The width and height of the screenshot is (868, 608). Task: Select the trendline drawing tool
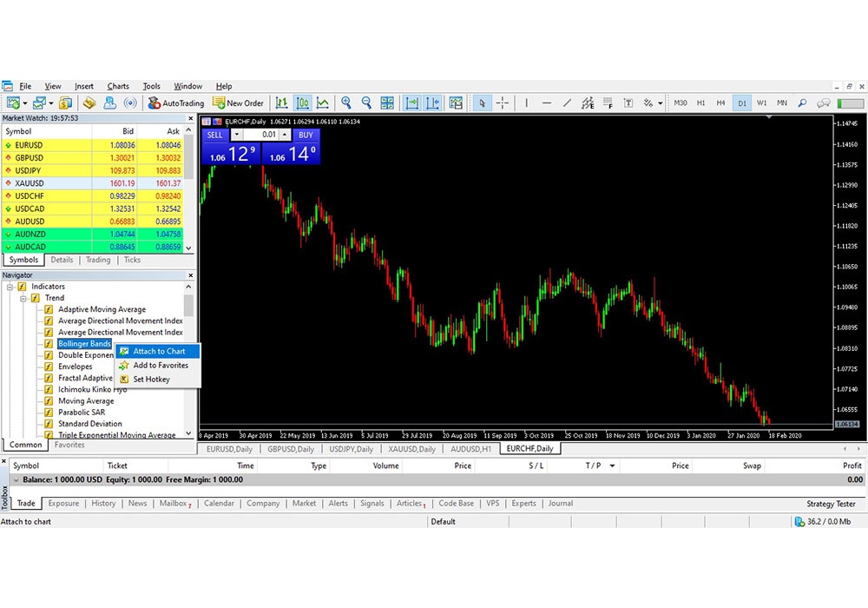[x=568, y=103]
